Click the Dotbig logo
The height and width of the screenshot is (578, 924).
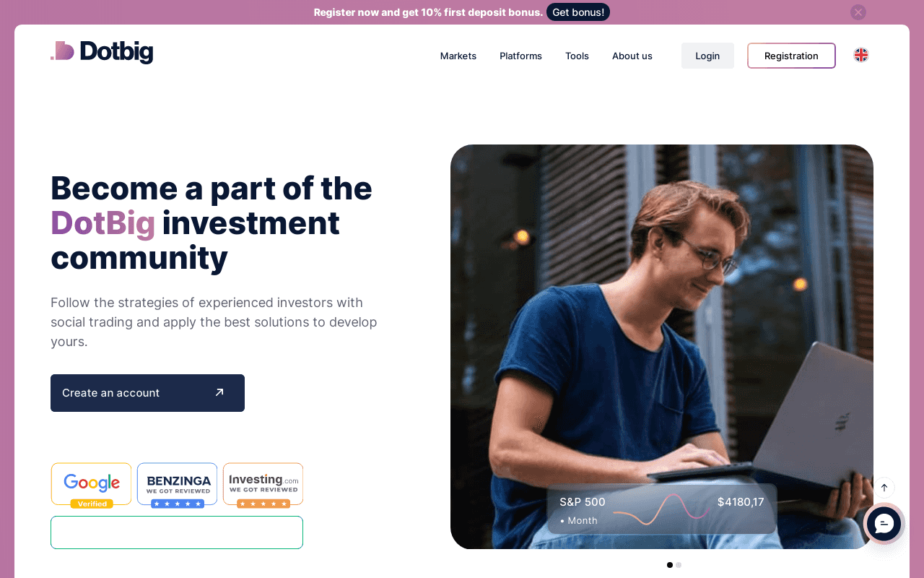(x=102, y=52)
